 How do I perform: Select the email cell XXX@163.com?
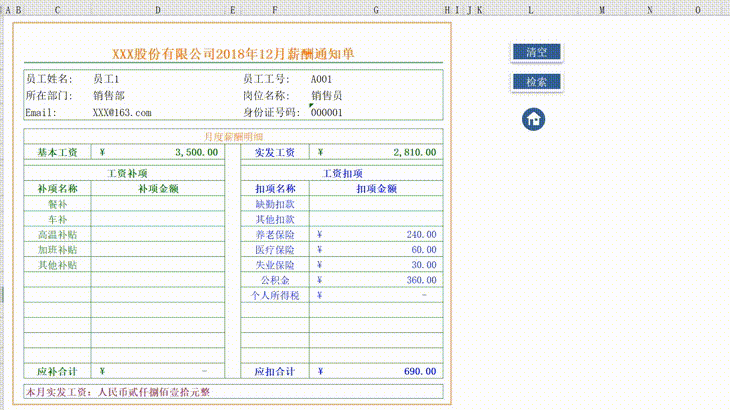tap(122, 113)
